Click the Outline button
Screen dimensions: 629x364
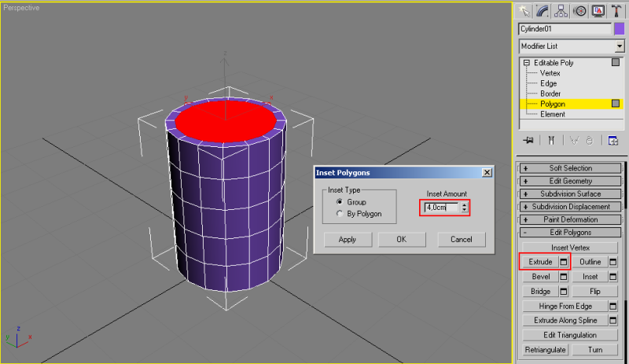tap(590, 262)
